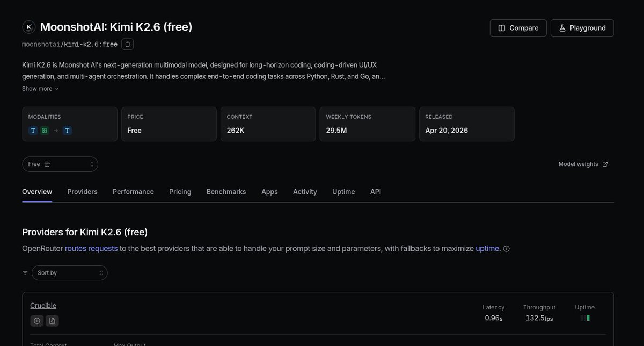Switch to the Apps tab
This screenshot has width=644, height=346.
pos(269,192)
